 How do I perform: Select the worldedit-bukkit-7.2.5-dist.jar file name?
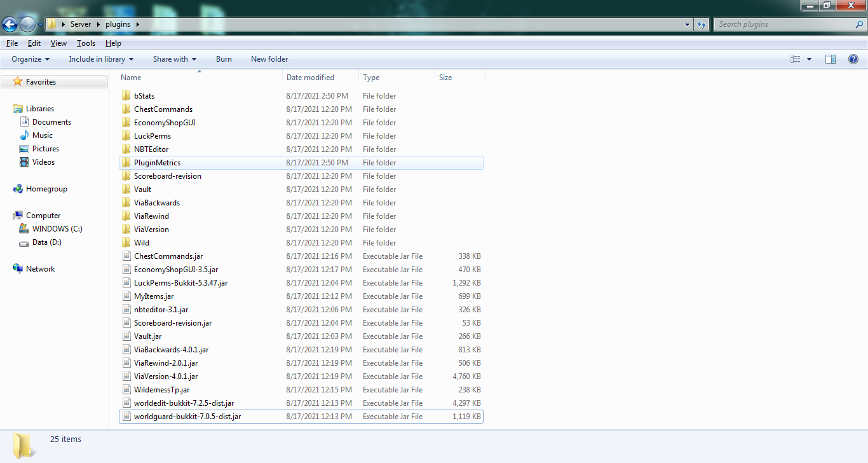pyautogui.click(x=184, y=403)
